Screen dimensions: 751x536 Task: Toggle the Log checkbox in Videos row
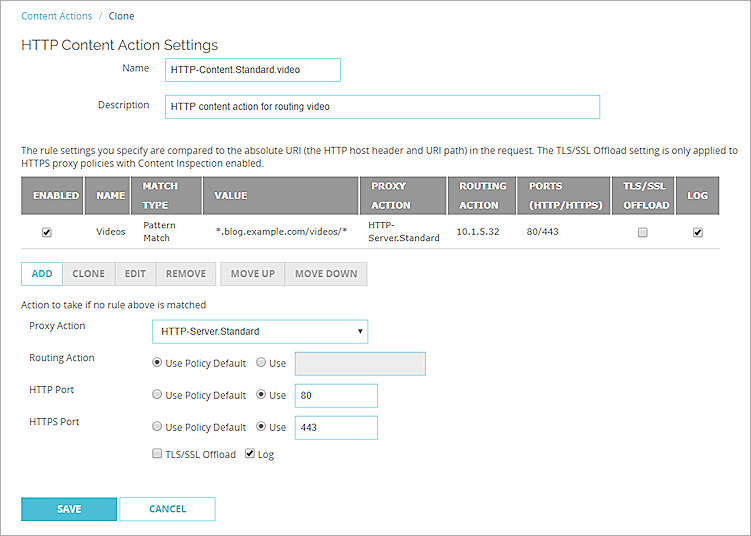click(698, 233)
